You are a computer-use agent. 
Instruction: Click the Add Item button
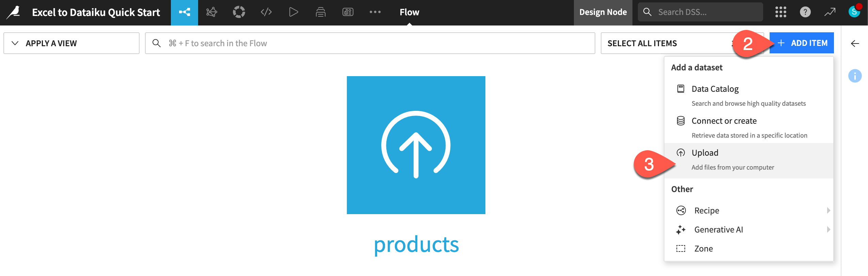pyautogui.click(x=802, y=43)
